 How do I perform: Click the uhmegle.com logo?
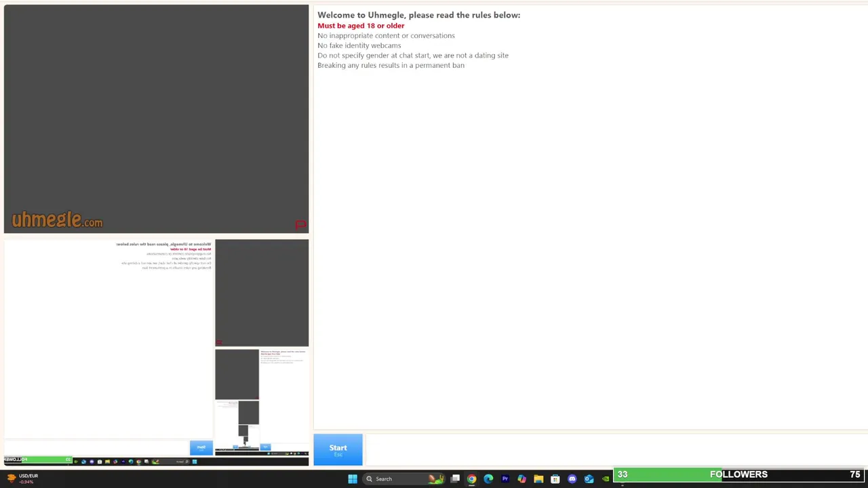pos(57,220)
